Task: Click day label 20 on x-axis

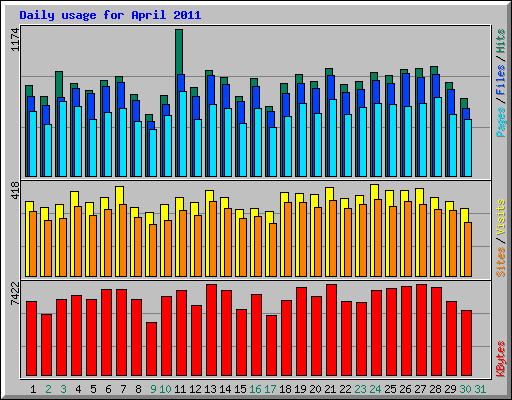Action: point(315,389)
